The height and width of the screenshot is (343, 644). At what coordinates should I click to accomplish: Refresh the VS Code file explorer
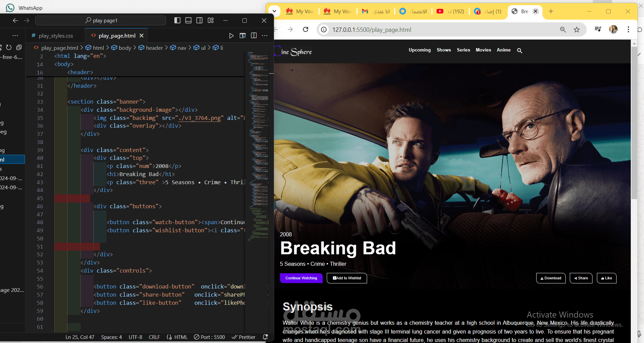pyautogui.click(x=9, y=47)
